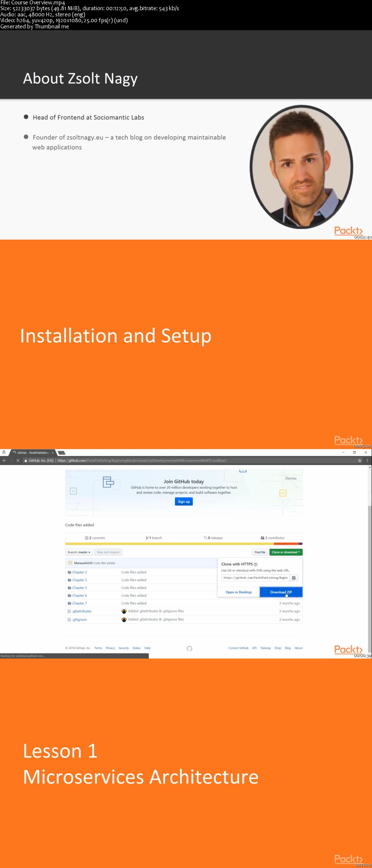Select the GitHub - PacktPublishing browser tab
The height and width of the screenshot is (868, 372).
33,453
